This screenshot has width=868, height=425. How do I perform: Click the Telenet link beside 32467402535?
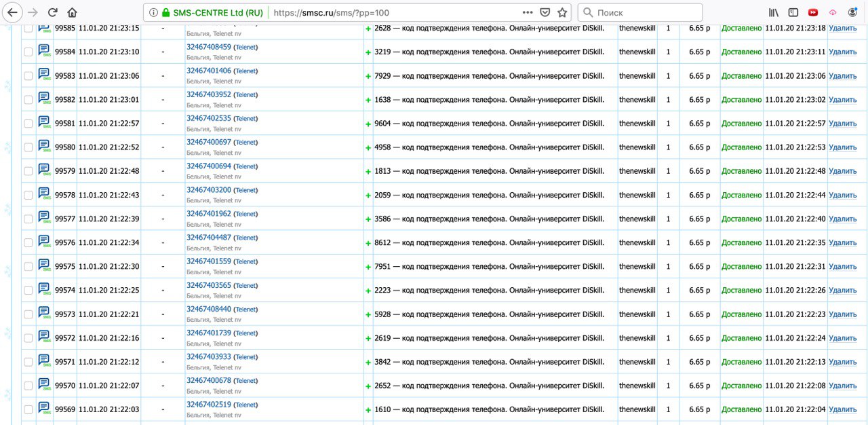245,119
